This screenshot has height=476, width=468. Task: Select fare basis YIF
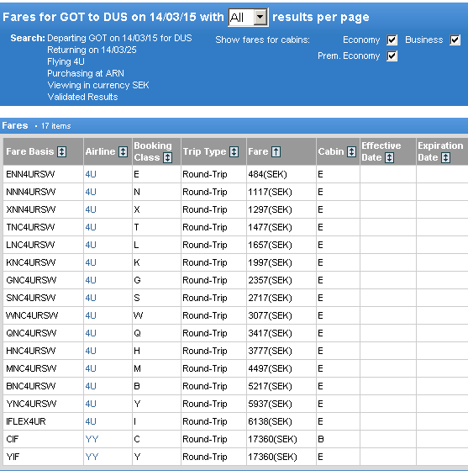tap(13, 457)
